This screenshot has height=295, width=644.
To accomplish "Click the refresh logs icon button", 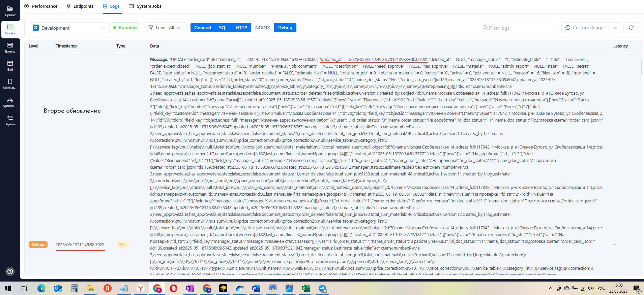I will point(631,28).
